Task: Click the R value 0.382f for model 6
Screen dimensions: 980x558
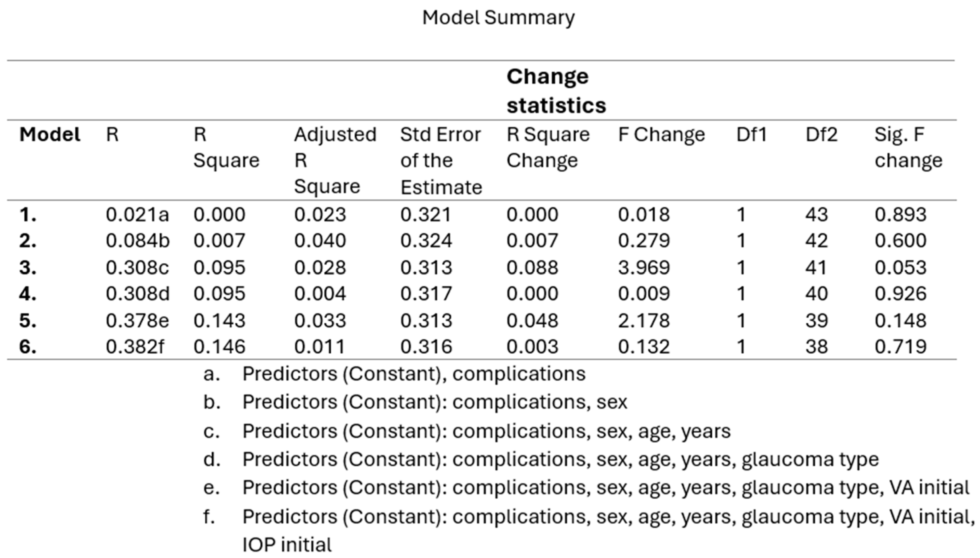Action: [135, 347]
